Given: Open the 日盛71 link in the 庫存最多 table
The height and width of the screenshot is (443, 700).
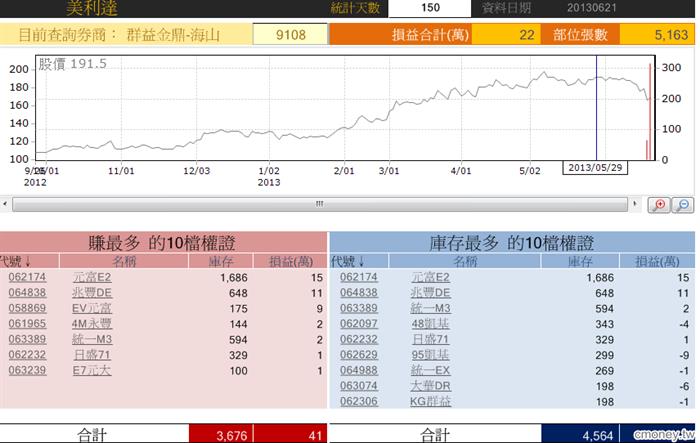Looking at the screenshot, I should click(430, 339).
